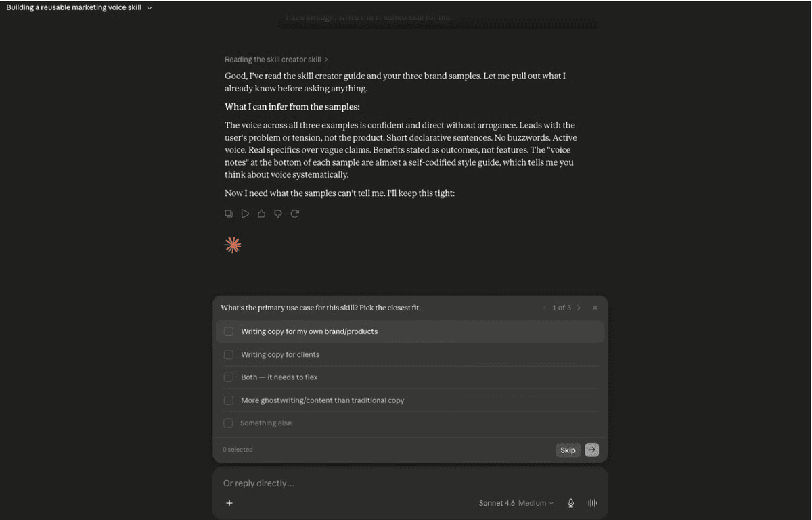Viewport: 812px width, 520px height.
Task: Skip this question with the Skip button
Action: click(568, 450)
